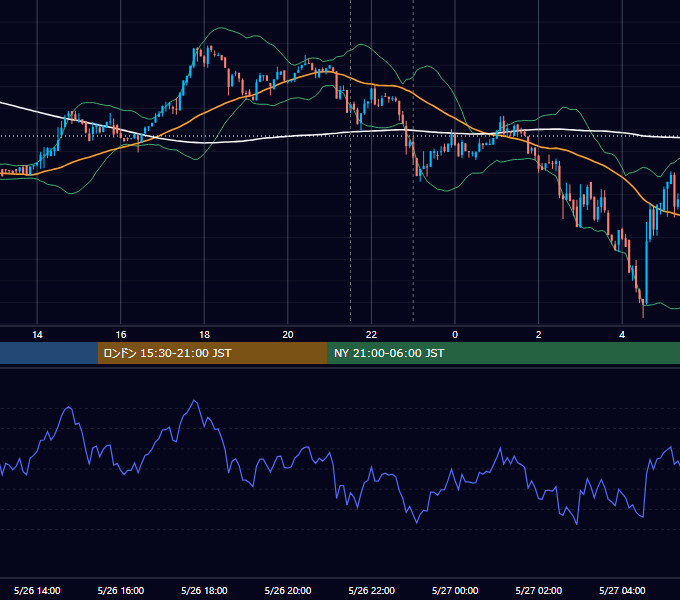Click the '20' hour label on price axis
This screenshot has height=600, width=680.
click(x=288, y=335)
